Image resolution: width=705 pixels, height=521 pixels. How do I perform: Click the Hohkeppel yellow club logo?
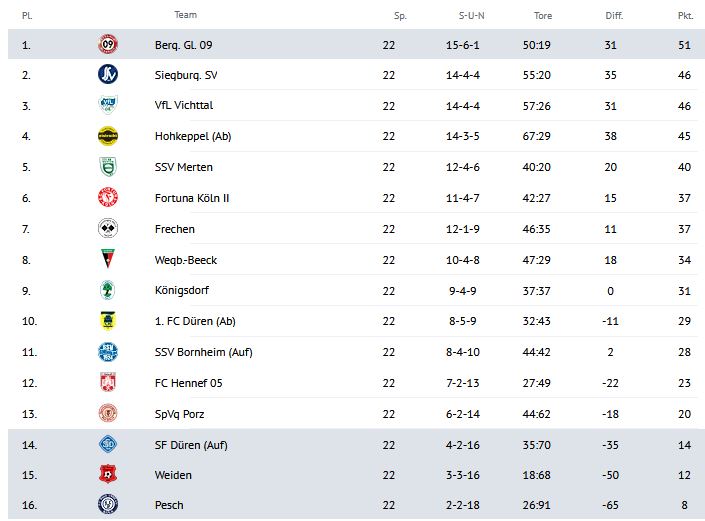pos(108,136)
